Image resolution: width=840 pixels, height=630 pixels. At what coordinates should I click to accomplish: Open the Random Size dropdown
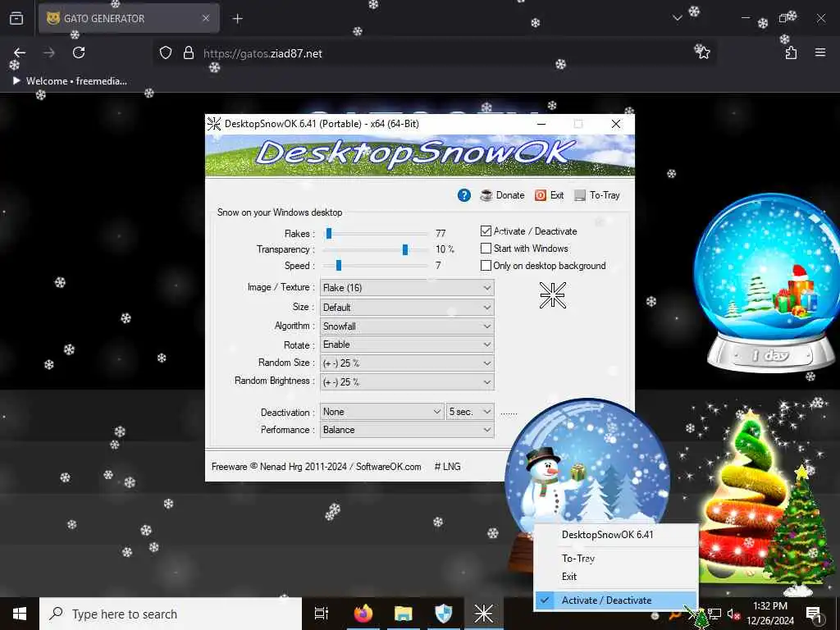pyautogui.click(x=407, y=363)
